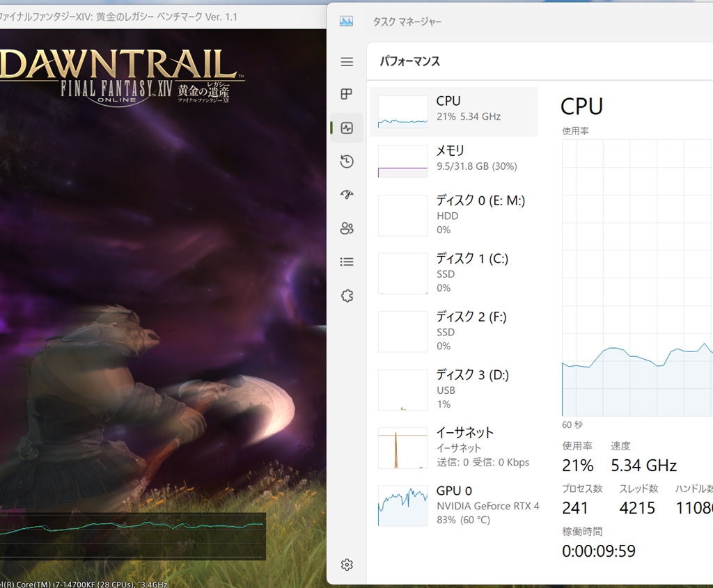Image resolution: width=713 pixels, height=588 pixels.
Task: Click the GPU 0 mini graph thumbnail
Action: [x=403, y=506]
